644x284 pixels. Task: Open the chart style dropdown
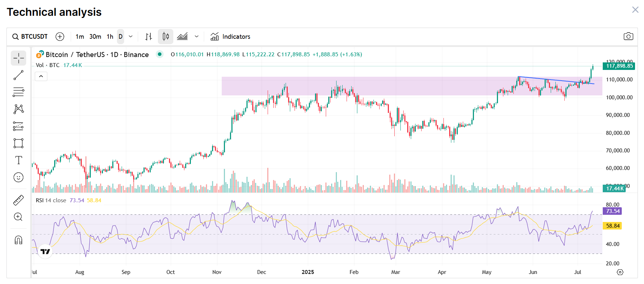click(197, 37)
